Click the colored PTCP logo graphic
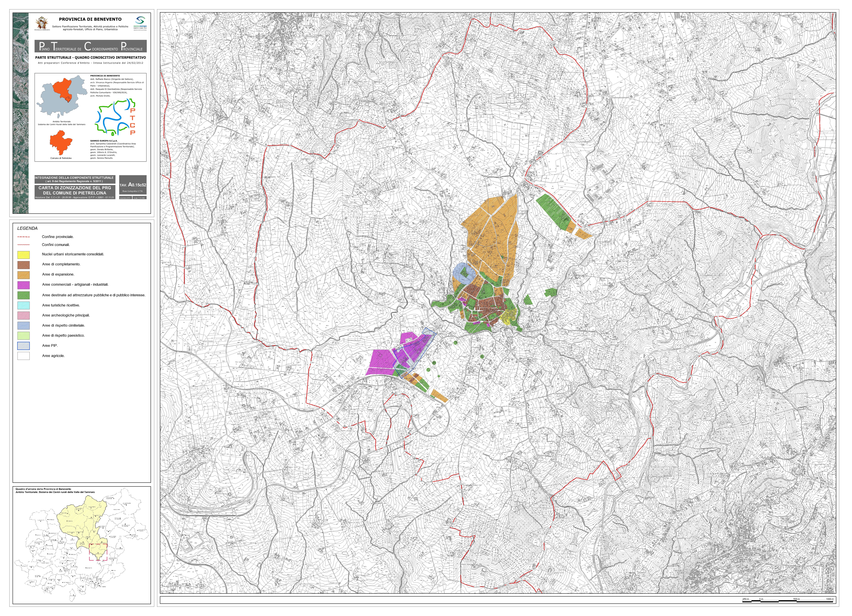Screen dimensions: 852x616 point(115,117)
